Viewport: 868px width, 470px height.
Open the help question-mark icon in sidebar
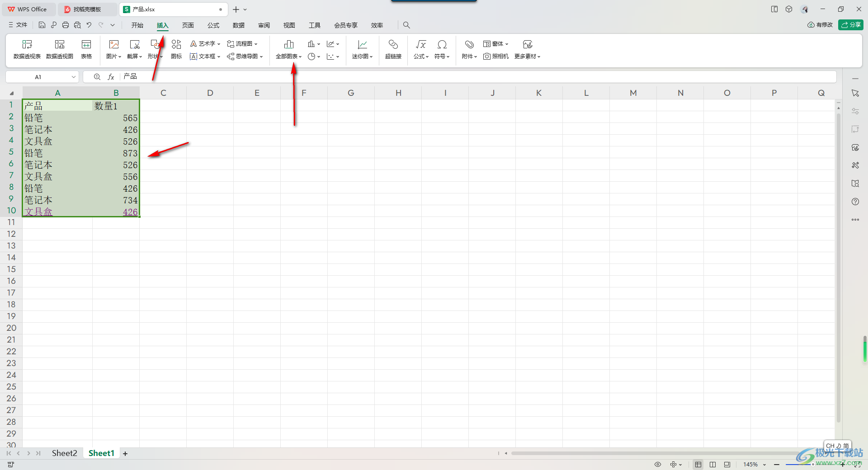point(855,202)
